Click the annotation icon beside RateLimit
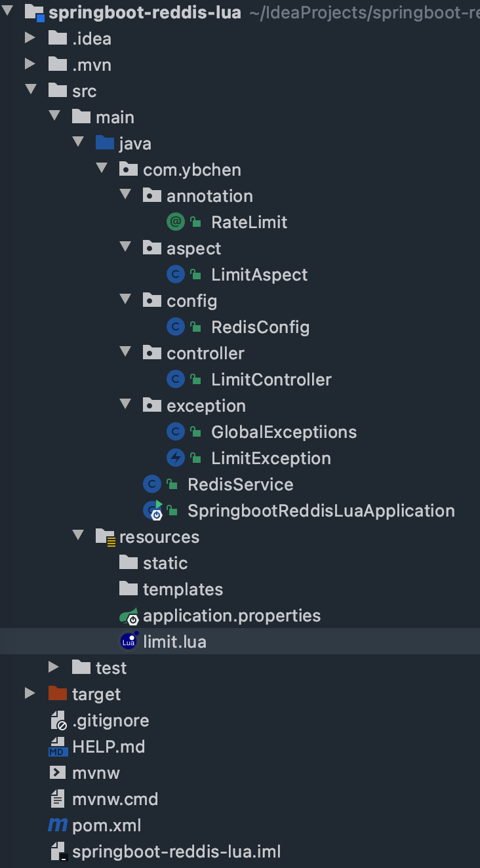The image size is (480, 868). click(175, 222)
